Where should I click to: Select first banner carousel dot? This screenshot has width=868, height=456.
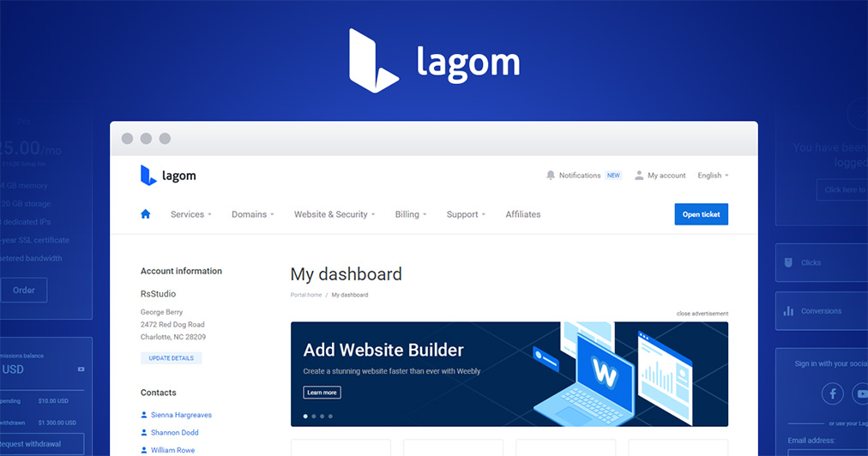click(x=305, y=417)
